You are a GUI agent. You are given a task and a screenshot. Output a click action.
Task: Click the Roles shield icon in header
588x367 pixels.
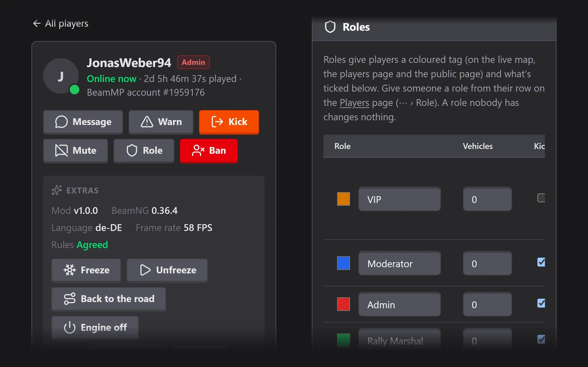330,27
